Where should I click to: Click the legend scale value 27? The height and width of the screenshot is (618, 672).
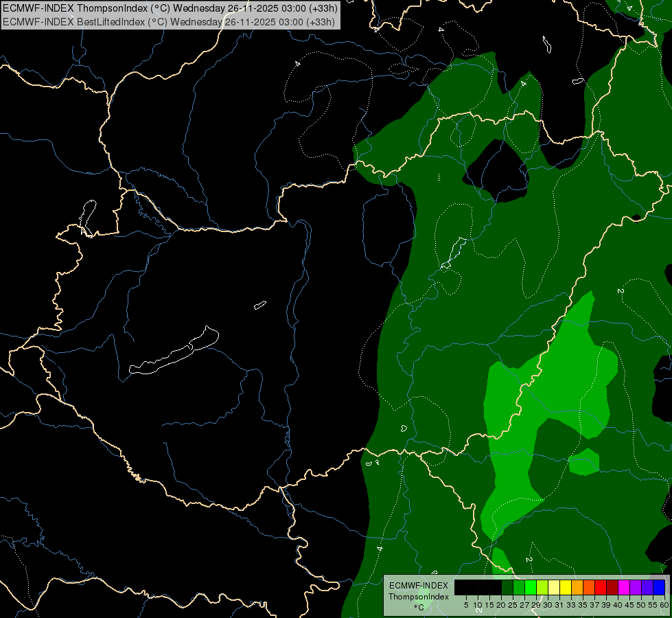(x=524, y=605)
